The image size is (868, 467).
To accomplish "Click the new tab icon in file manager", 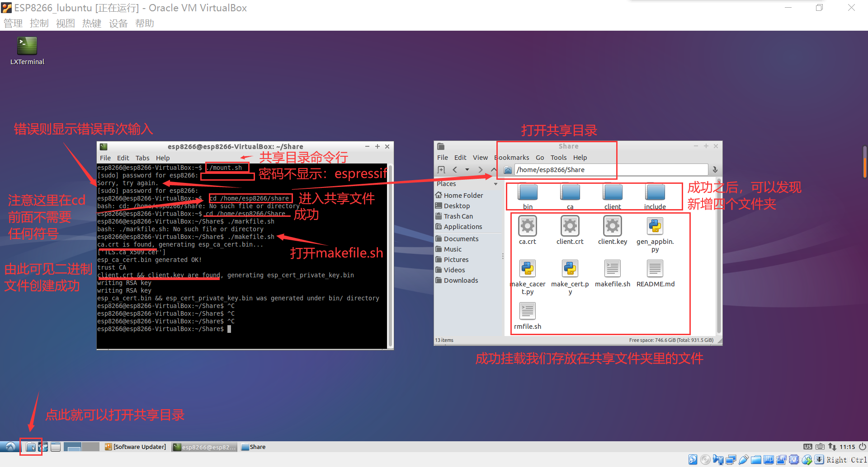I will click(442, 170).
